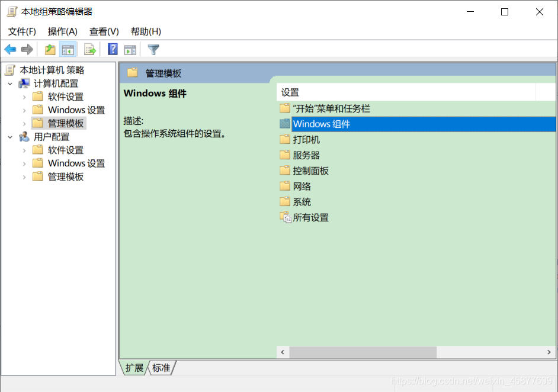The height and width of the screenshot is (392, 558).
Task: Click the show action pane icon
Action: [130, 49]
